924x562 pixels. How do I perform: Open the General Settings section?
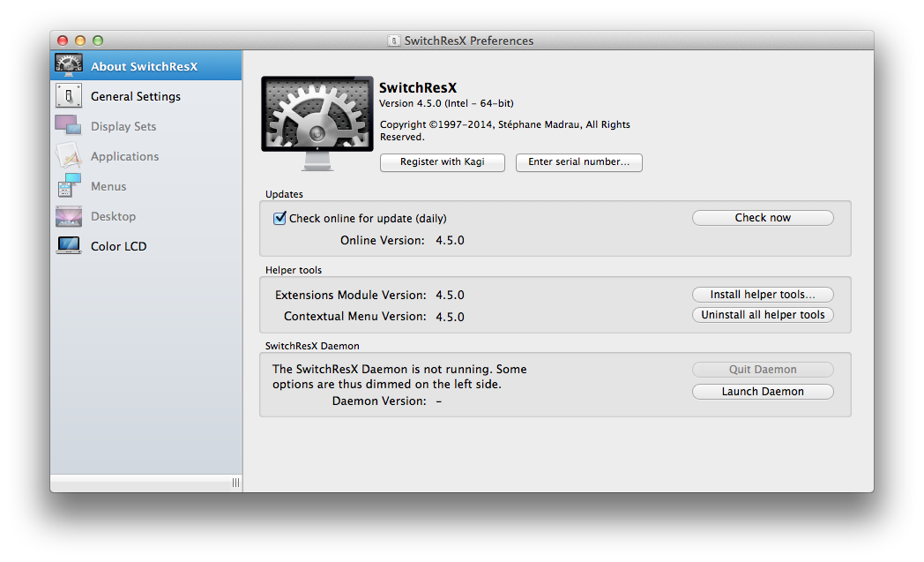[146, 95]
